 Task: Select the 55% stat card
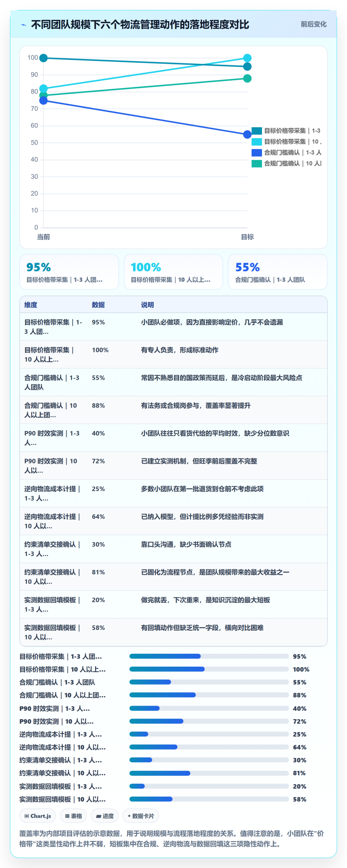[x=278, y=272]
